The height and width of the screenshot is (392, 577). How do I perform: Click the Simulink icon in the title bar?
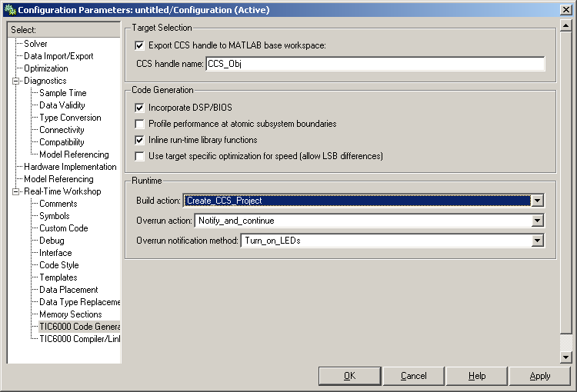(10, 9)
